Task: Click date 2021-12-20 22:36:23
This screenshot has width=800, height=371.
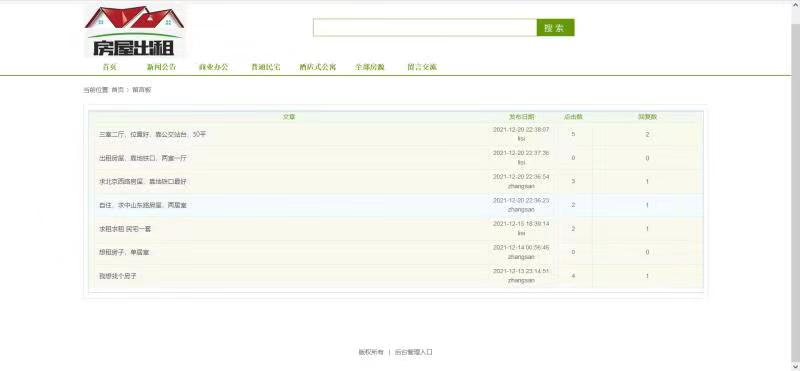Action: [521, 201]
